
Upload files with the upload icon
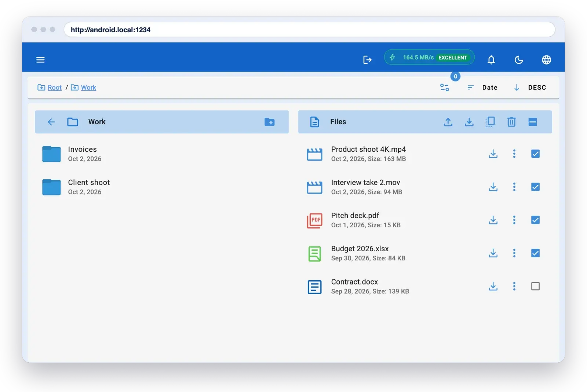coord(448,122)
